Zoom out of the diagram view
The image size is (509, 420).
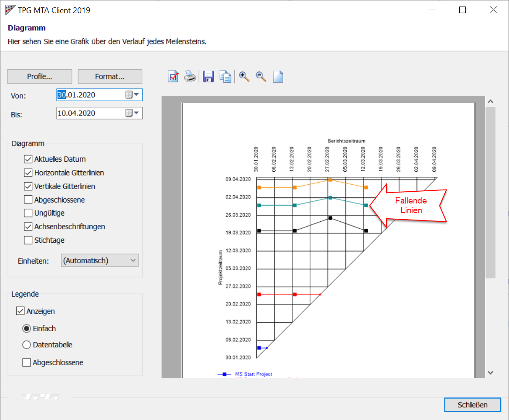click(x=260, y=76)
